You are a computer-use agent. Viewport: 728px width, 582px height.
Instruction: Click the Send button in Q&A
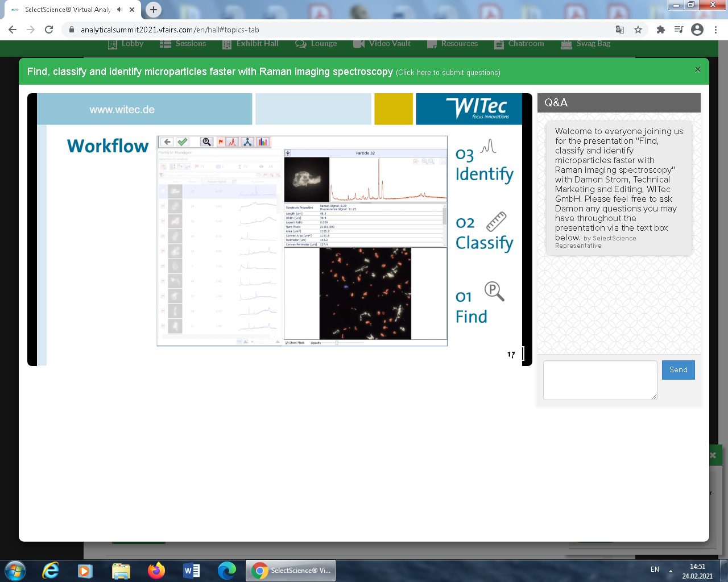678,370
